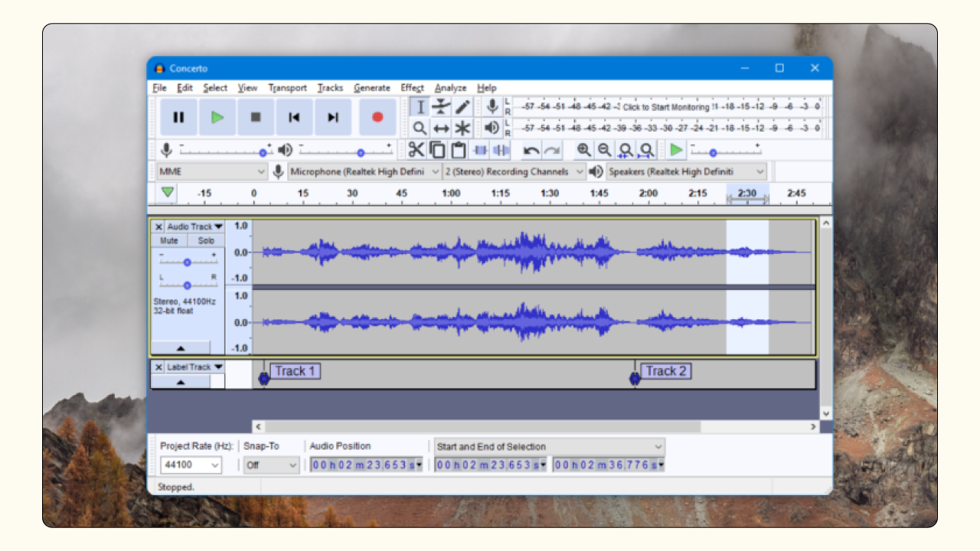Click the recording meter microphone icon
Image resolution: width=980 pixels, height=551 pixels.
pyautogui.click(x=492, y=106)
